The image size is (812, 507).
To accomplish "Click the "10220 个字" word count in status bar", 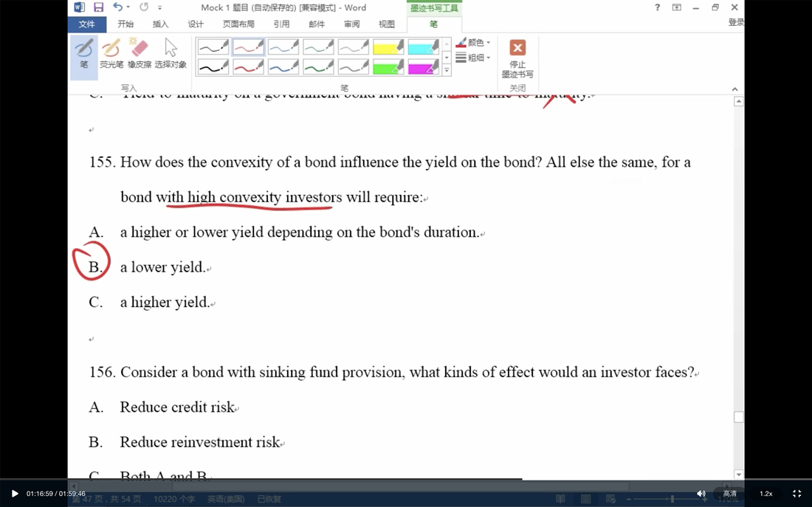I will pos(174,499).
